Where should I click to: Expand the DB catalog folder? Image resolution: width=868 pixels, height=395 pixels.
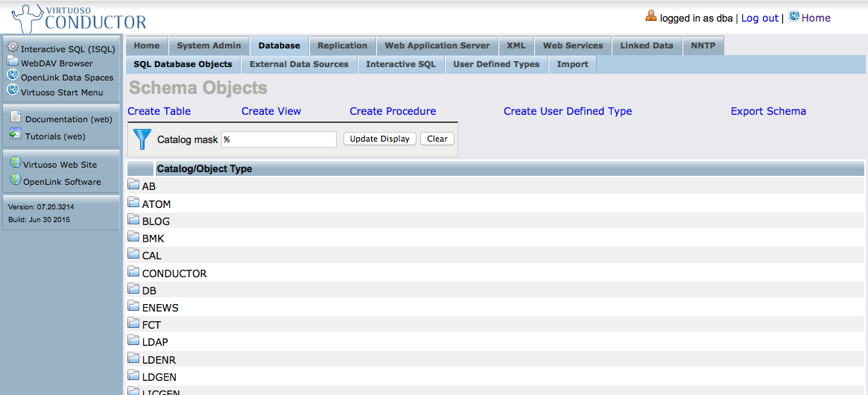point(134,290)
